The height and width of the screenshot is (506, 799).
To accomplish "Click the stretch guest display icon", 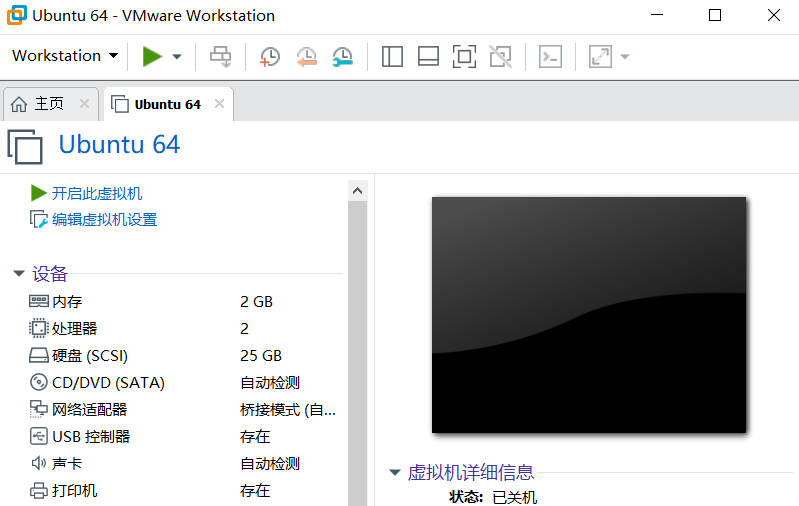I will [600, 57].
